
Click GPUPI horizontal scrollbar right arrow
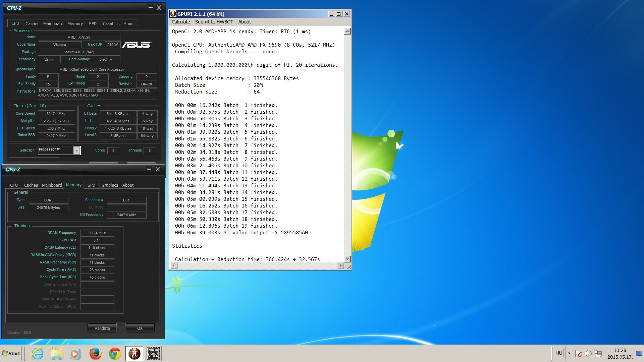[341, 266]
